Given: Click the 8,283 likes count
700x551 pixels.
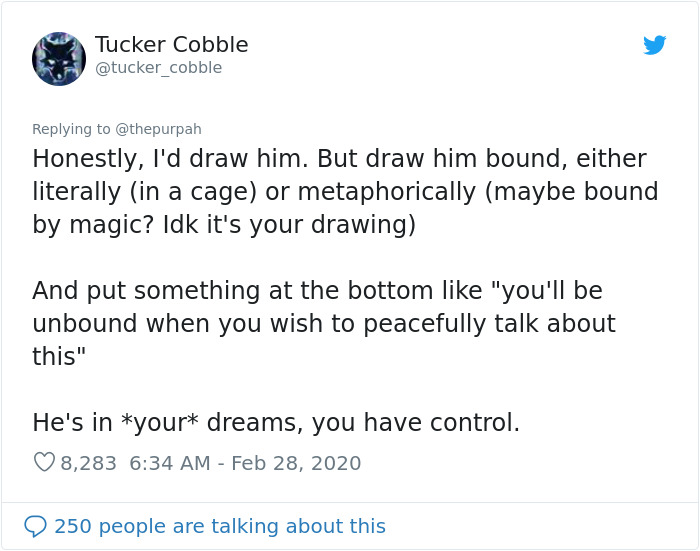Looking at the screenshot, I should pyautogui.click(x=88, y=463).
